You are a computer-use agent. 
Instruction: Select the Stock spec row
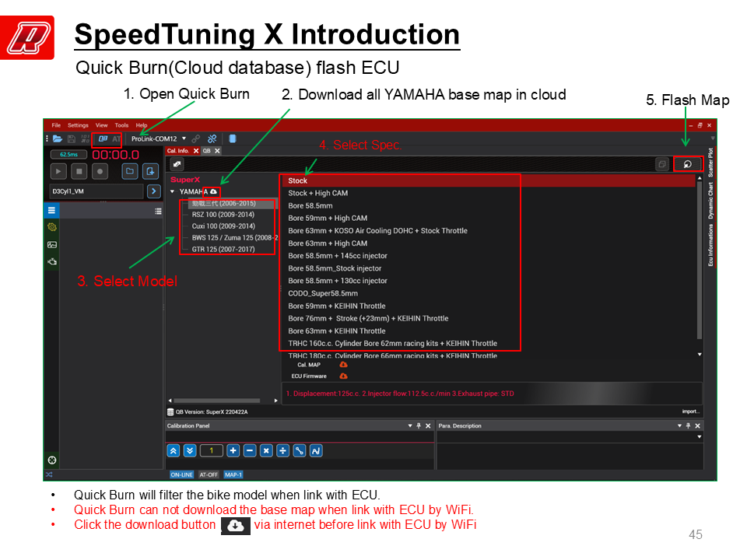pyautogui.click(x=489, y=180)
